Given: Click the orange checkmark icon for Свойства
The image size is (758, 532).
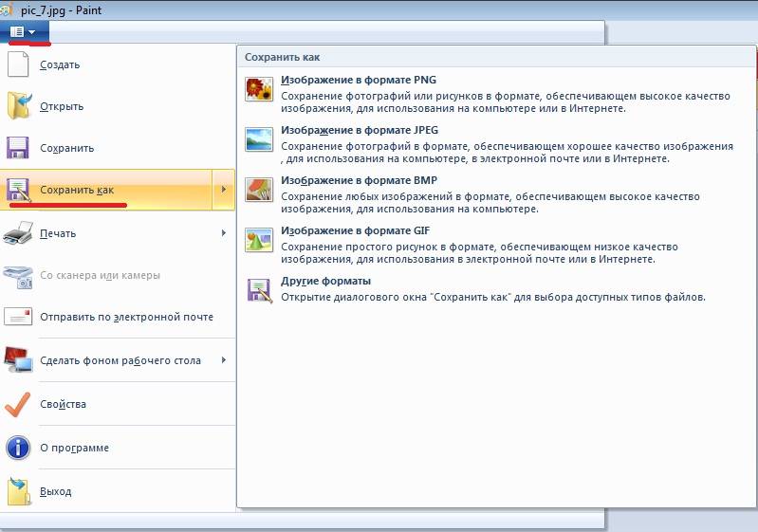Looking at the screenshot, I should (x=18, y=404).
